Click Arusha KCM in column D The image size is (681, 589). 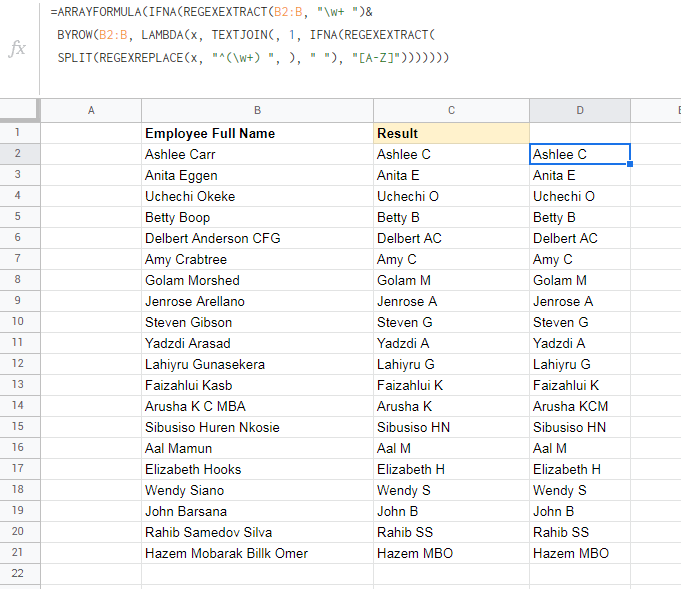580,406
